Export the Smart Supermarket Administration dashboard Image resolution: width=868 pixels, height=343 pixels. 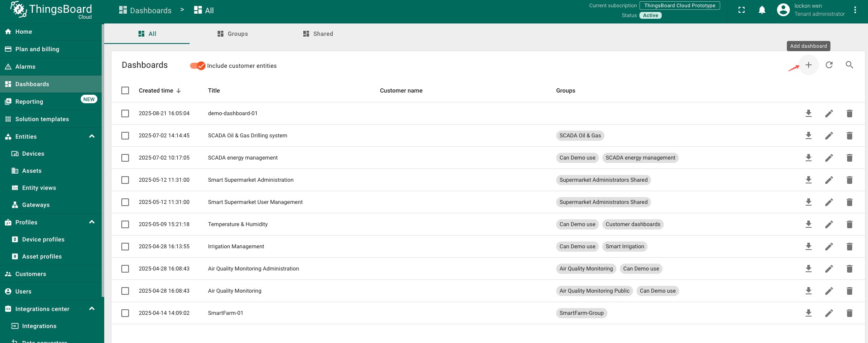(808, 180)
